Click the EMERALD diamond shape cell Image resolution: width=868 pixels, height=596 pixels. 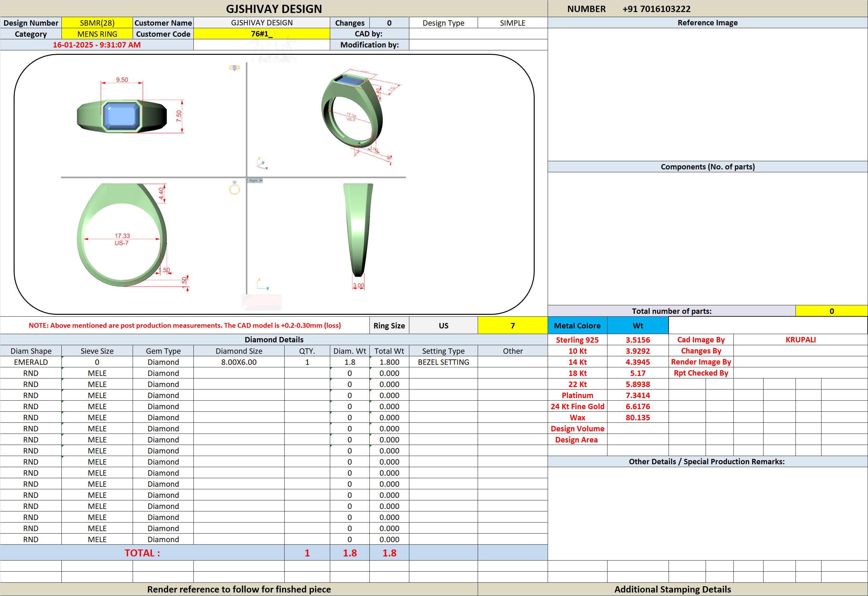pyautogui.click(x=31, y=362)
